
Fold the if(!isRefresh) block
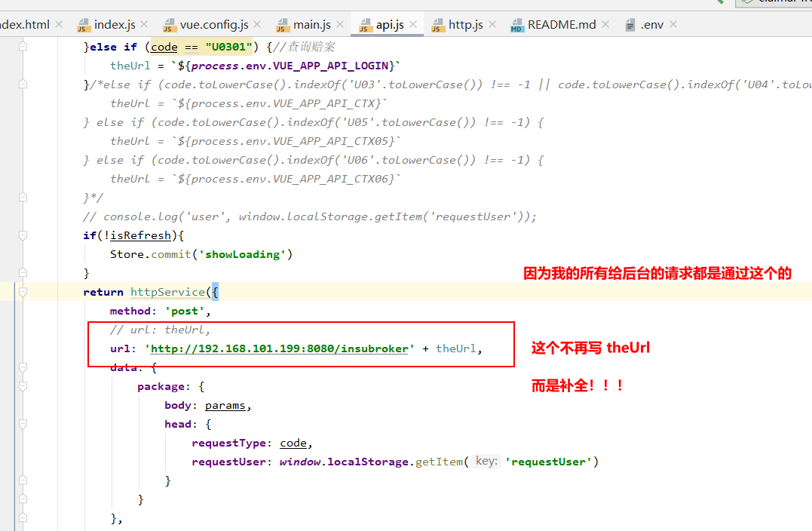coord(23,235)
